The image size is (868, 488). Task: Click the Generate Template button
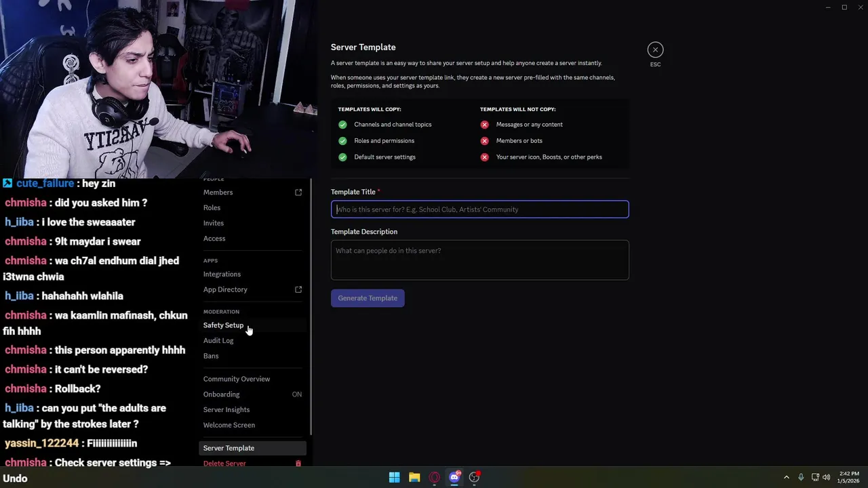click(x=368, y=298)
